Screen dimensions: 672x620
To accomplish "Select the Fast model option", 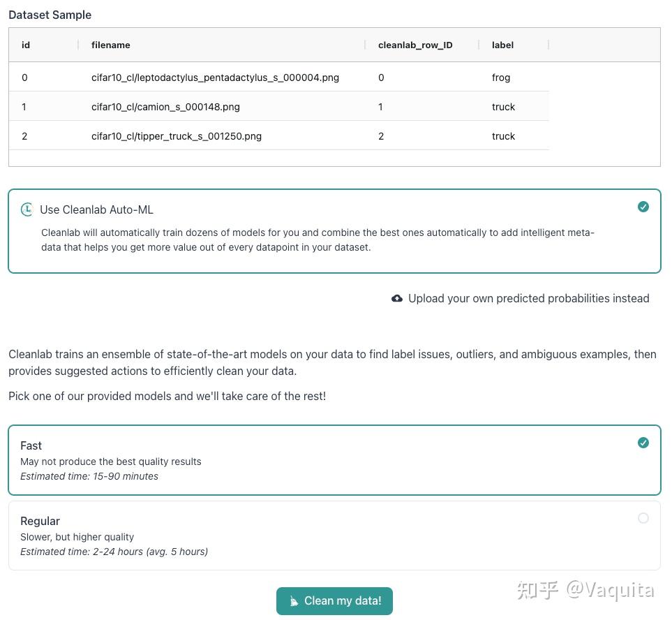I will 334,460.
